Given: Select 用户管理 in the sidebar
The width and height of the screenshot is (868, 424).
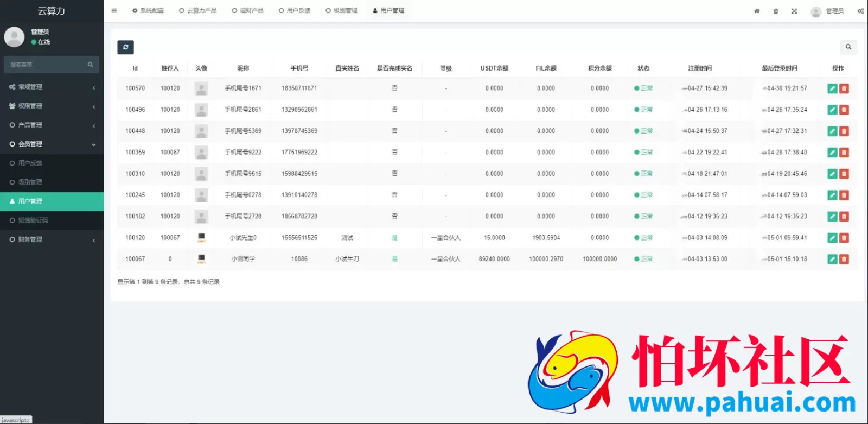Looking at the screenshot, I should (x=52, y=201).
